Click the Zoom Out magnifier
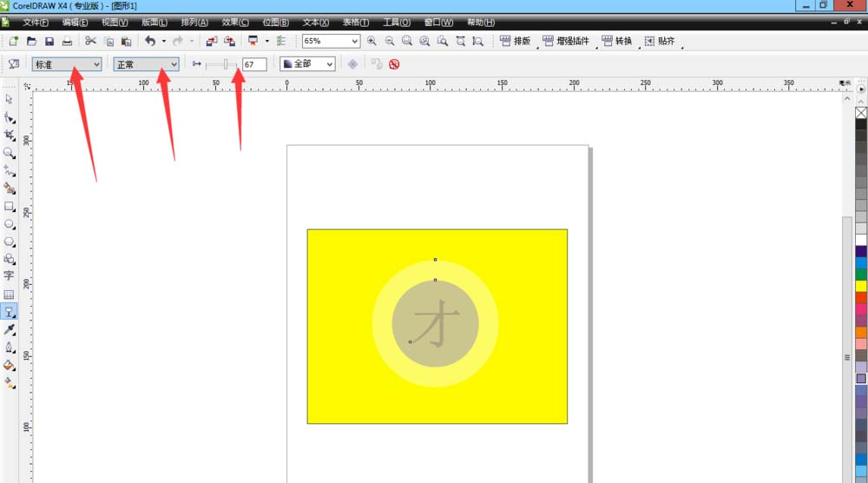 coord(390,41)
